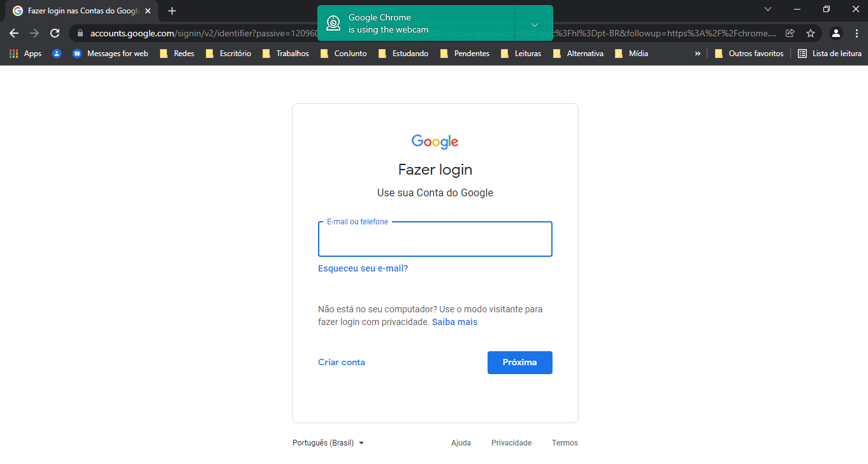Open a new tab with the plus icon

pos(172,11)
